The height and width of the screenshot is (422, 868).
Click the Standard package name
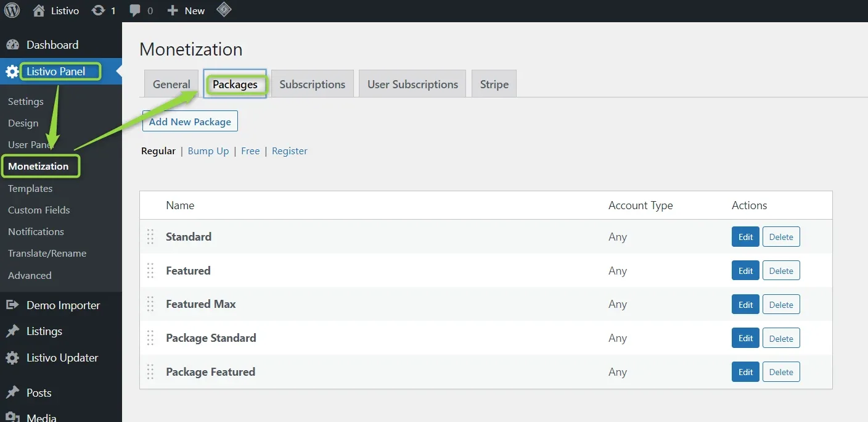(x=189, y=237)
